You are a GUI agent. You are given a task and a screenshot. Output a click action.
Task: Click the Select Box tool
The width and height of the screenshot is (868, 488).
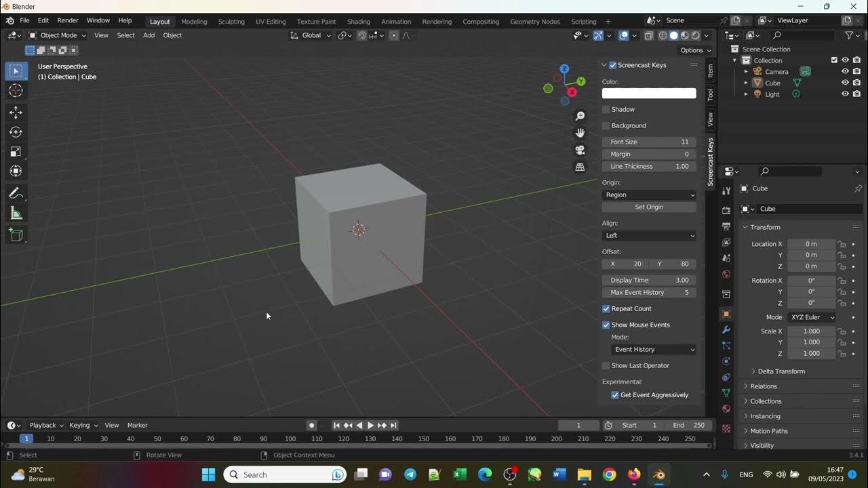click(x=16, y=70)
